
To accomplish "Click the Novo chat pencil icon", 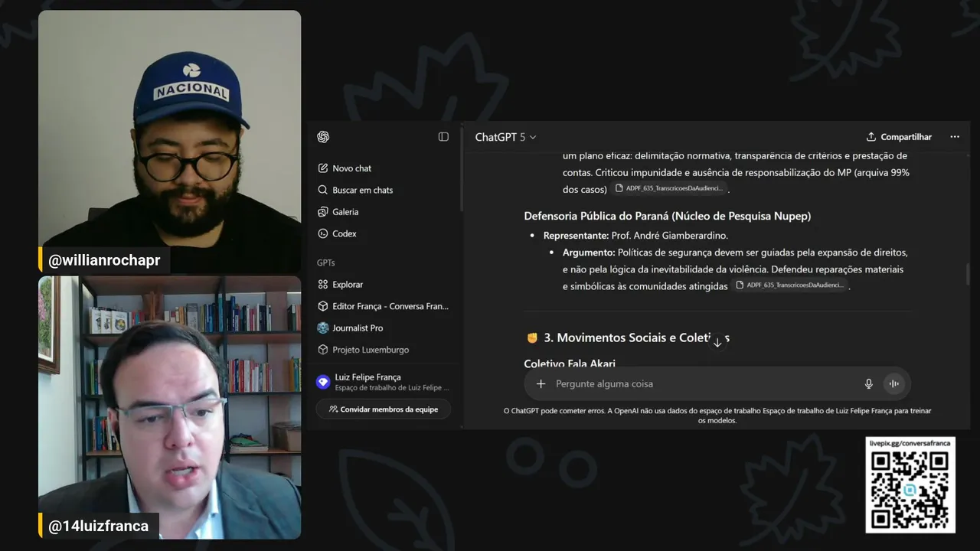I will point(323,168).
